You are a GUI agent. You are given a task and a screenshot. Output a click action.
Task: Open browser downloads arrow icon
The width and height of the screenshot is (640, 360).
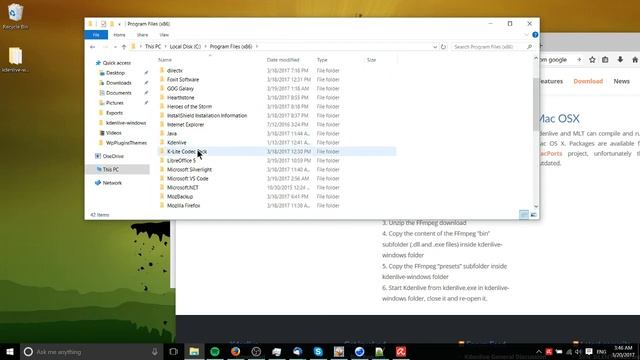click(x=620, y=60)
